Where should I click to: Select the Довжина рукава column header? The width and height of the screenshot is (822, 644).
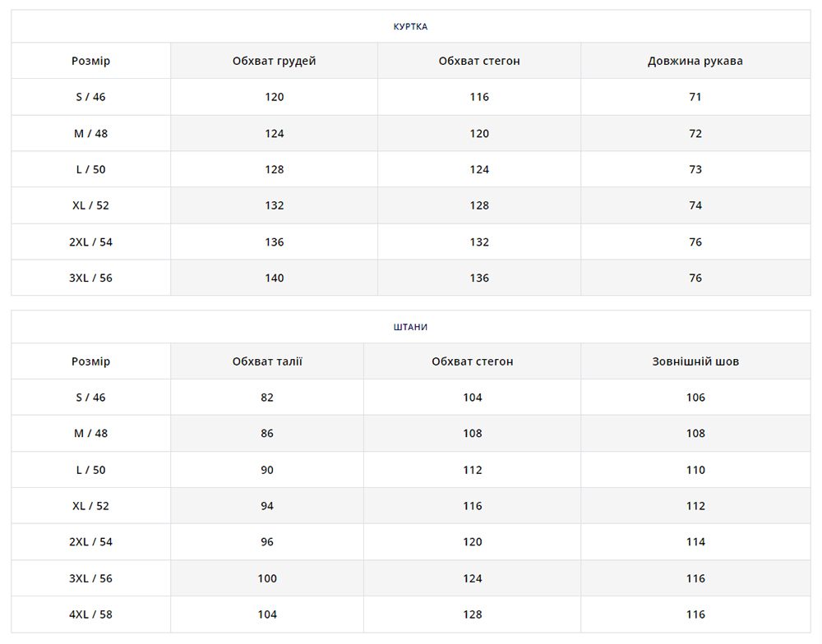(695, 62)
